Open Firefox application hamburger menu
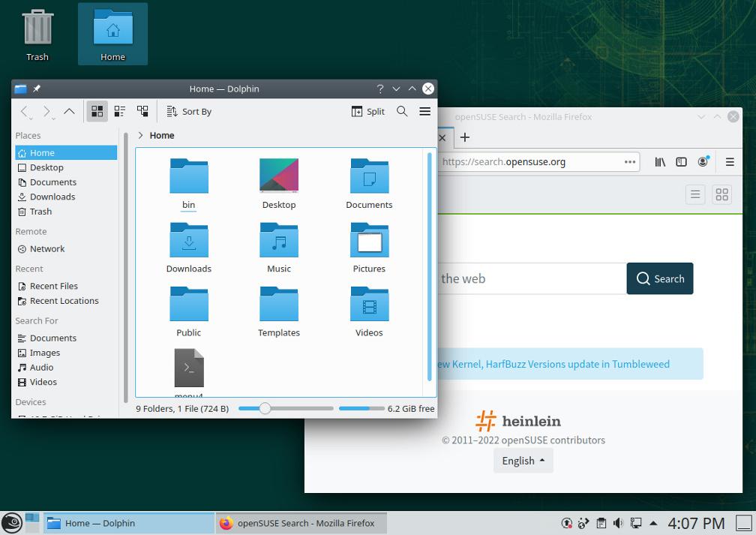This screenshot has width=756, height=535. 730,162
